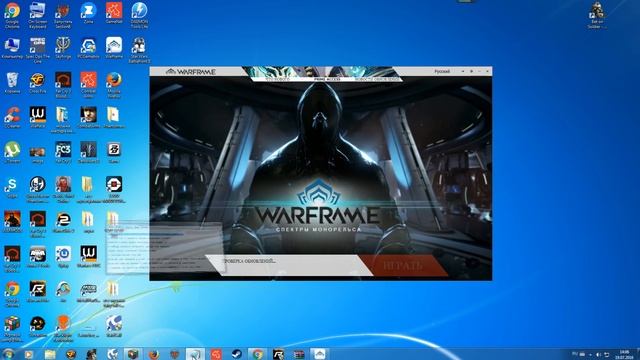The width and height of the screenshot is (640, 360).
Task: Launch CCleaner from the desktop
Action: (x=12, y=118)
